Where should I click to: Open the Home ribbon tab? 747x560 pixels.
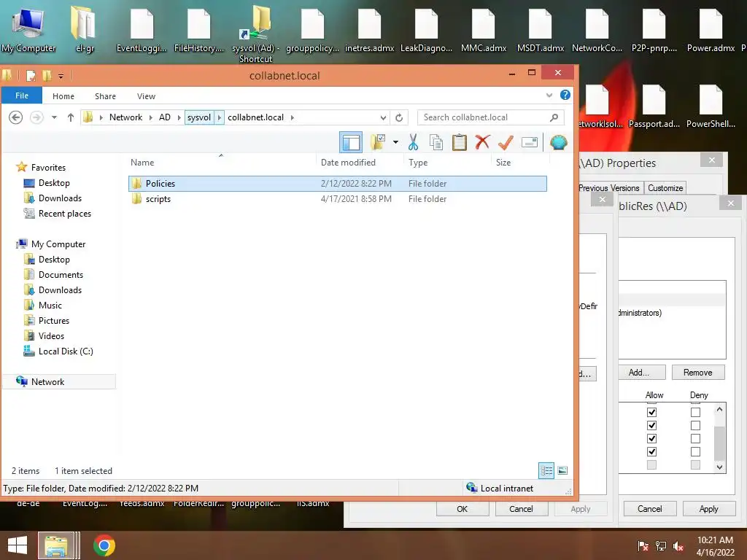click(x=63, y=96)
